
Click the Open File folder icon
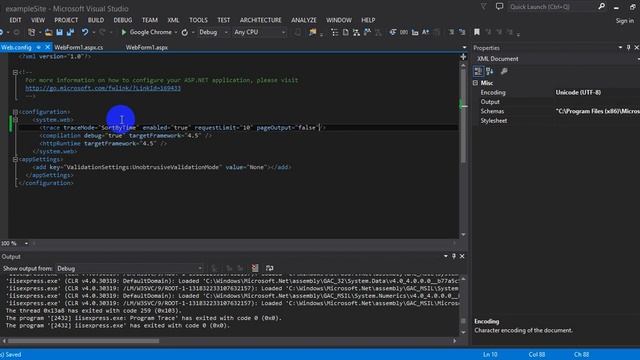pyautogui.click(x=49, y=32)
